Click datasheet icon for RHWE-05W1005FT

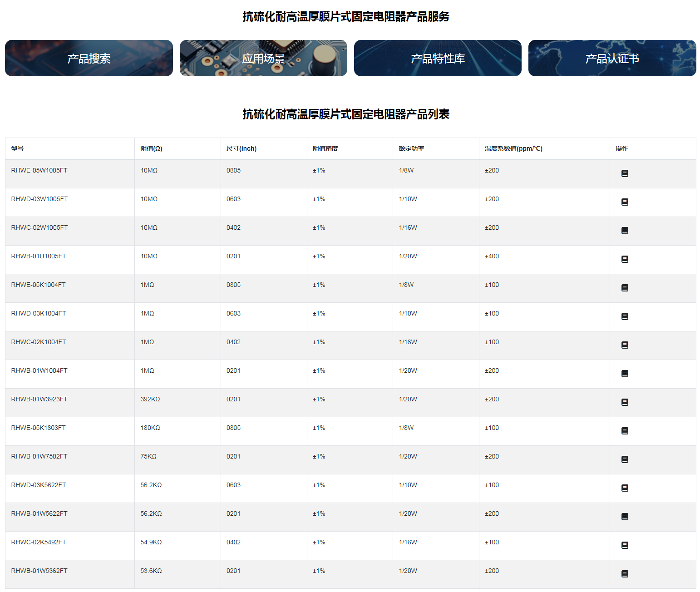point(624,173)
